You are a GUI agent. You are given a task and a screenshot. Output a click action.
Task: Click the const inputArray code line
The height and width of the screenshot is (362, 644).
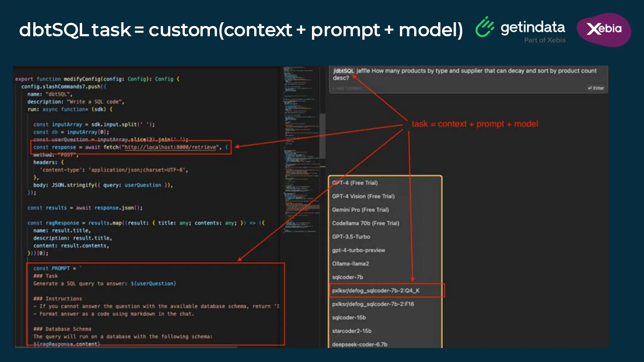(94, 124)
